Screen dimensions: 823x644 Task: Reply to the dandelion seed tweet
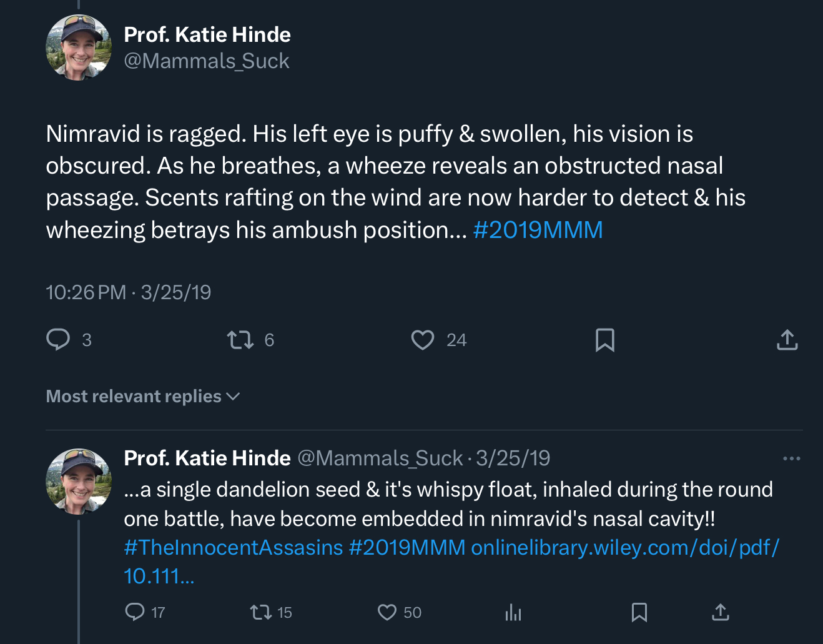pos(135,612)
